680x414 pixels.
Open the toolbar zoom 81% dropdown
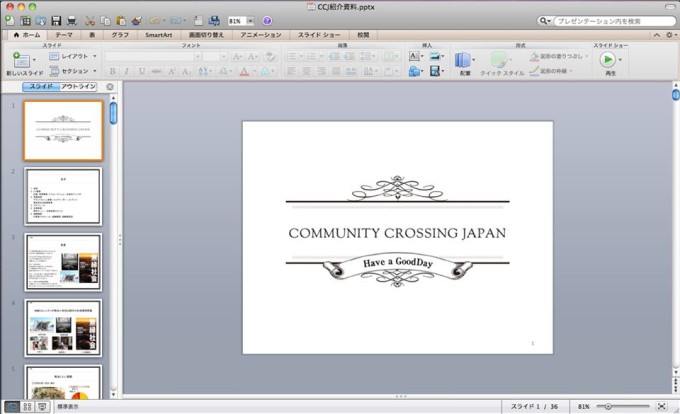tap(250, 21)
